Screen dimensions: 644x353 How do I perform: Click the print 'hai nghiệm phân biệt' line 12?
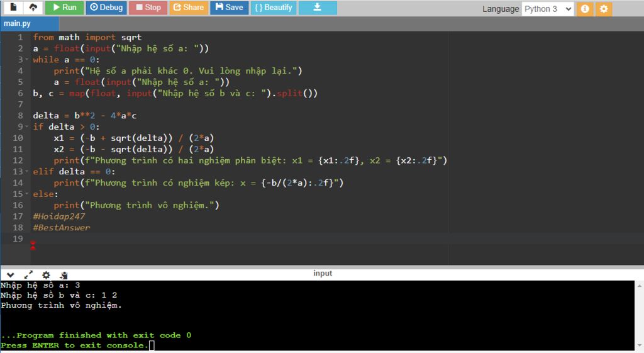[250, 160]
